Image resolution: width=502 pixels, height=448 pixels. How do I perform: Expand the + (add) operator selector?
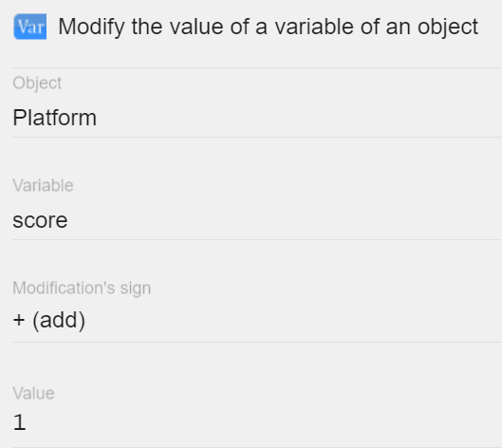click(x=257, y=320)
